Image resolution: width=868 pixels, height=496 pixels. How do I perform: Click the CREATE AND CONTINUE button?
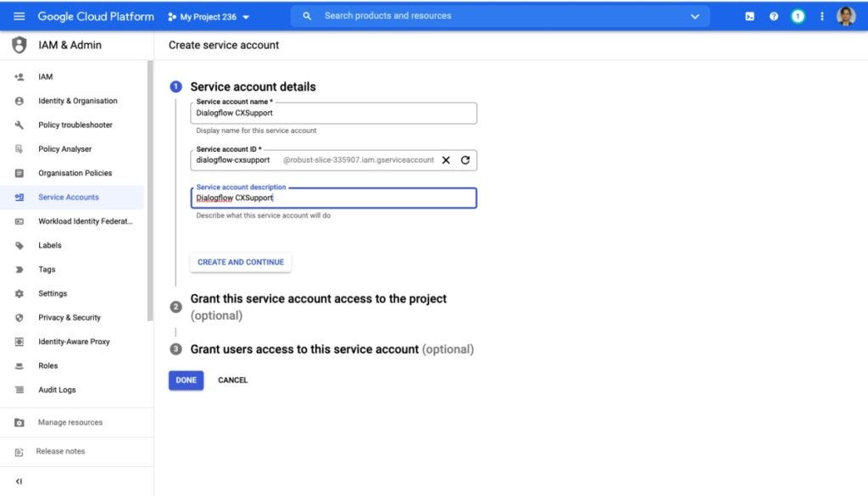tap(241, 262)
